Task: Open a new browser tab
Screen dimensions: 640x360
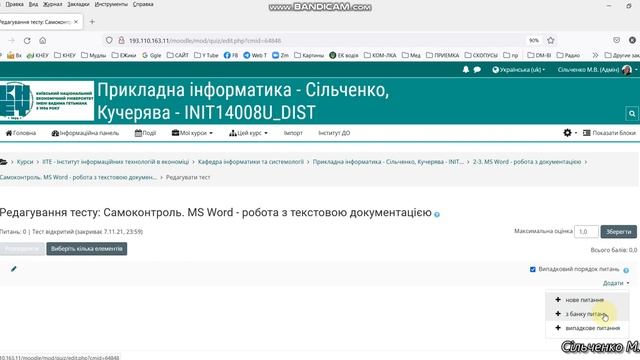Action: click(92, 22)
